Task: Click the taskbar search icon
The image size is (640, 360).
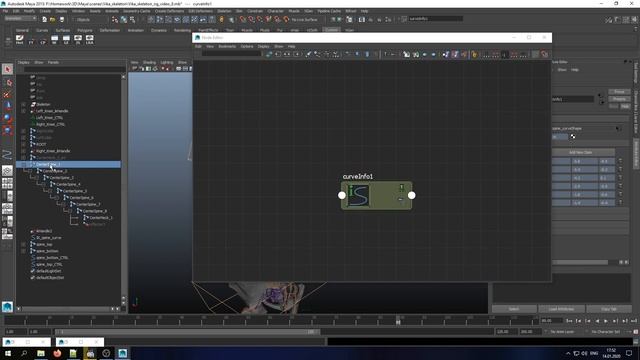Action: (x=24, y=353)
